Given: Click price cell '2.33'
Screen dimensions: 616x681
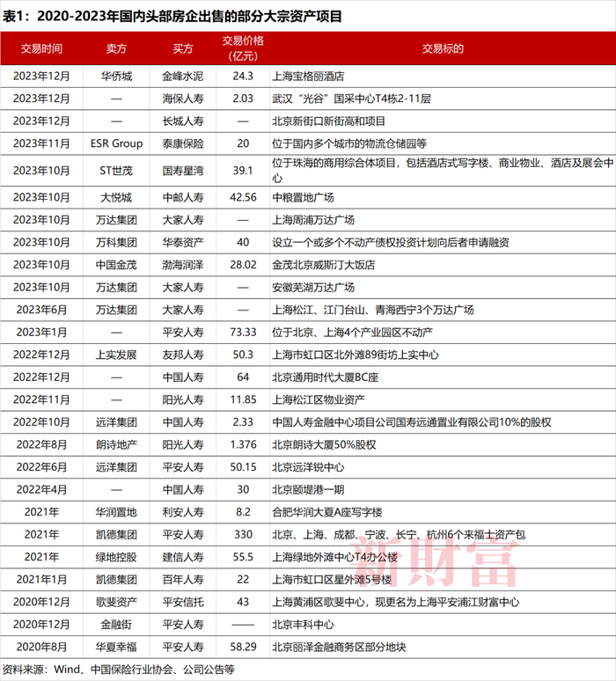Looking at the screenshot, I should pos(243,422).
